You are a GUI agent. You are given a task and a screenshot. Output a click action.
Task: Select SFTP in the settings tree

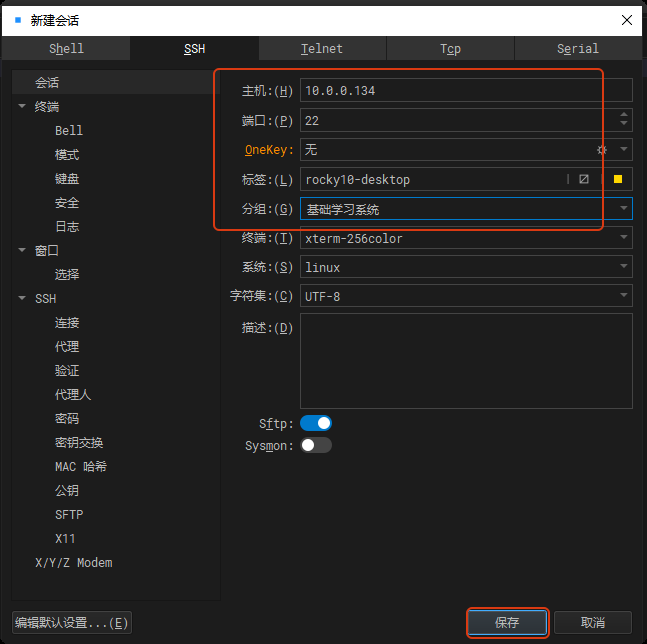point(69,514)
